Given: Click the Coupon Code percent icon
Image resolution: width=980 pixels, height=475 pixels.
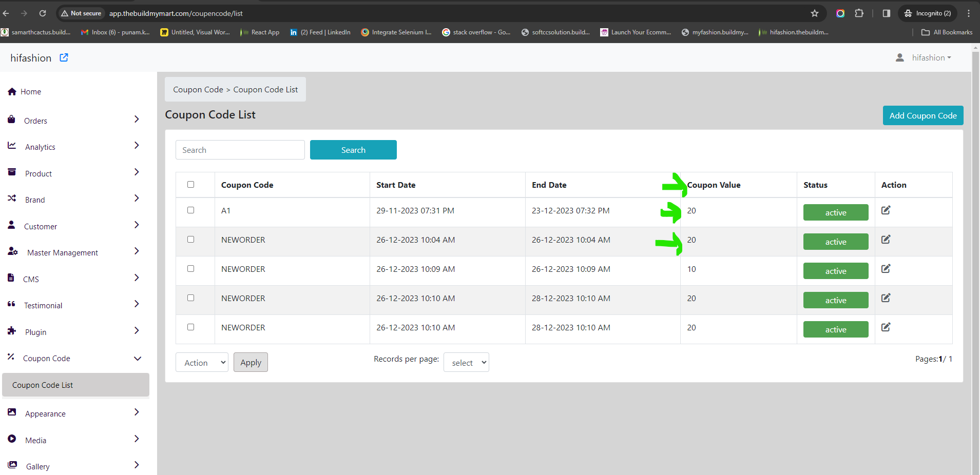Looking at the screenshot, I should (x=11, y=357).
